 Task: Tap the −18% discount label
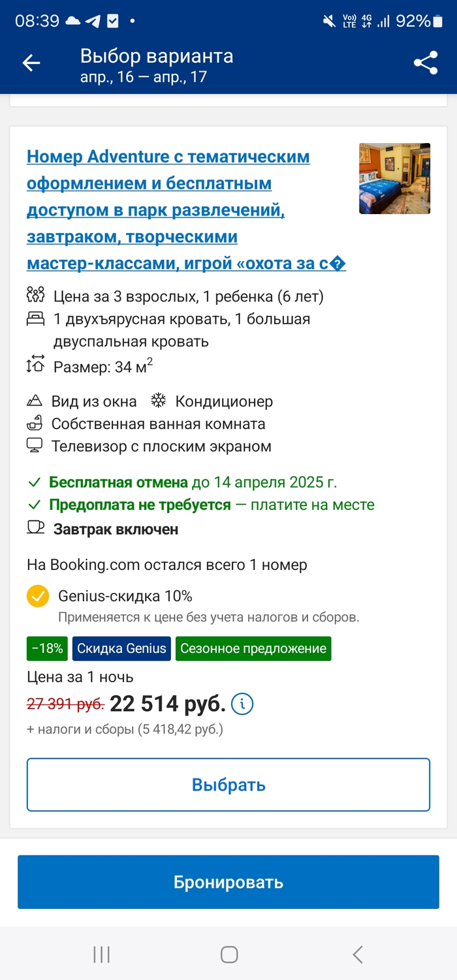[x=46, y=648]
